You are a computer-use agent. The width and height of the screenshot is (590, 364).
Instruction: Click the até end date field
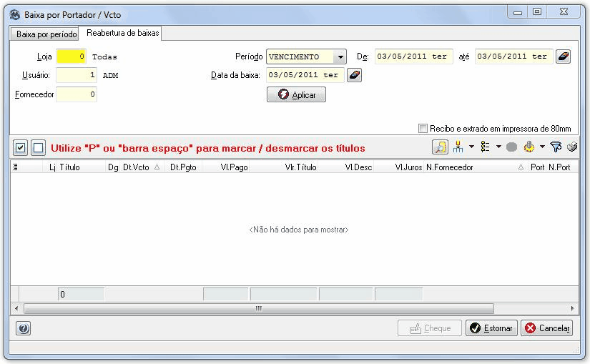513,56
